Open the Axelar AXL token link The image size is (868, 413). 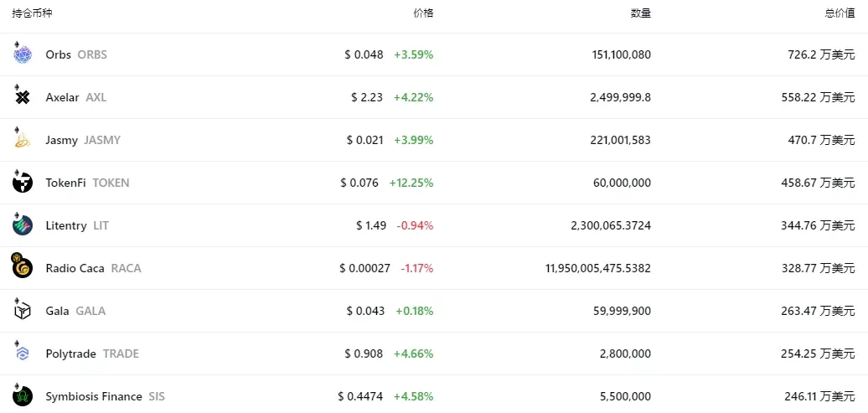click(75, 97)
